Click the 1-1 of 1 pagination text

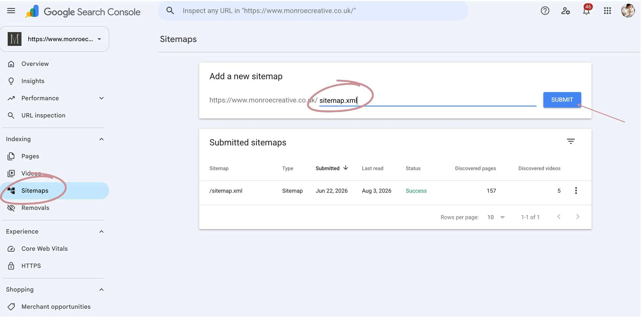[530, 217]
